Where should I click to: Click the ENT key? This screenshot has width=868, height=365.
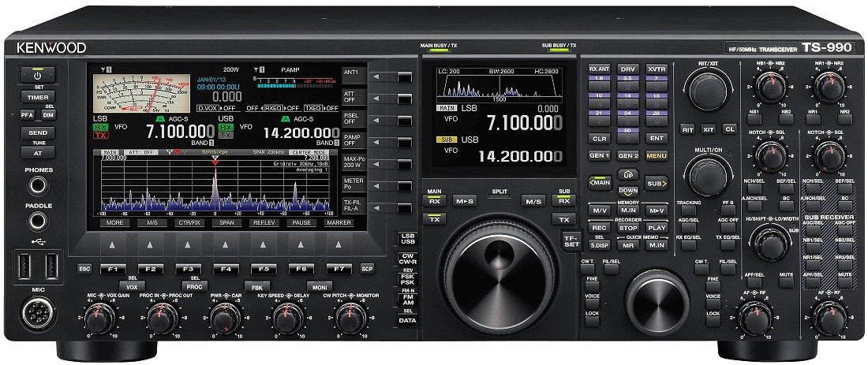(x=657, y=138)
